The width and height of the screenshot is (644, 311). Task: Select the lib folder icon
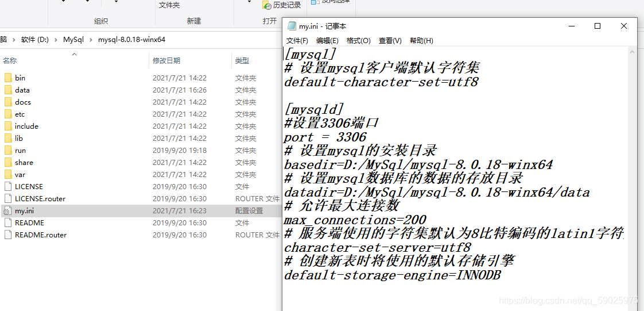click(x=8, y=138)
